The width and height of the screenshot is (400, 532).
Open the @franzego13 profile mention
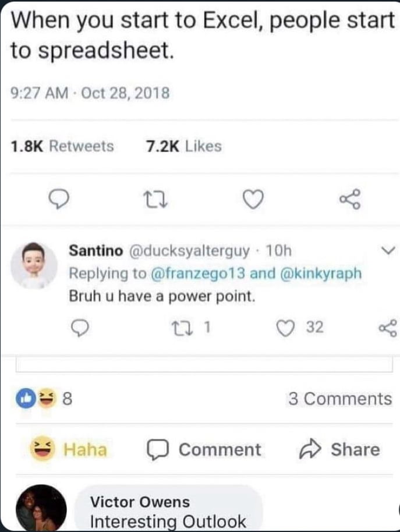click(x=199, y=273)
